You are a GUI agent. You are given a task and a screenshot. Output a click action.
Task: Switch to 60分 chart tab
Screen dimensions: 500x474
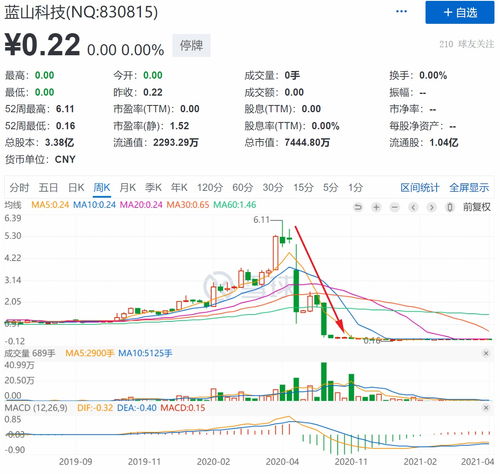[243, 188]
